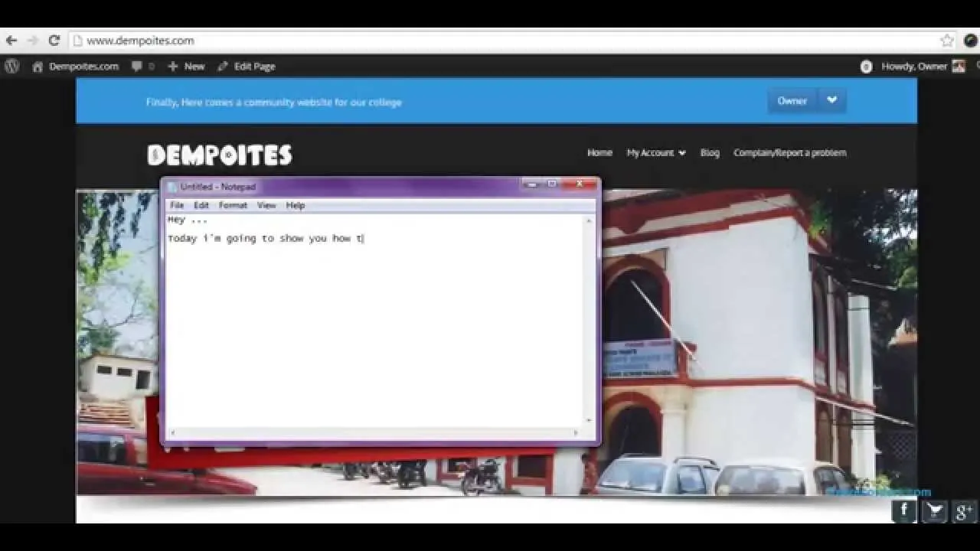Open the Complain/Report a problem link
Viewport: 980px width, 551px height.
pyautogui.click(x=790, y=152)
